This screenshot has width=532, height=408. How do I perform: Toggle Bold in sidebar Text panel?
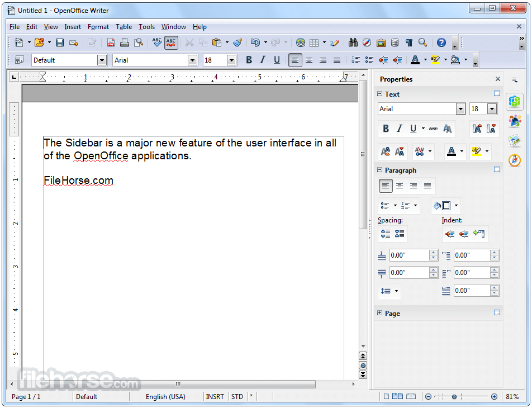tap(386, 129)
